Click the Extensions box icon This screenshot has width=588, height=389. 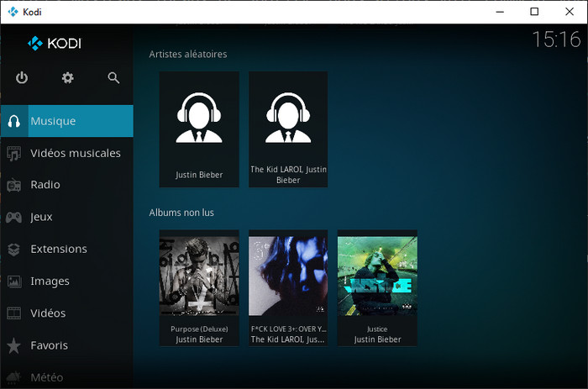(14, 249)
